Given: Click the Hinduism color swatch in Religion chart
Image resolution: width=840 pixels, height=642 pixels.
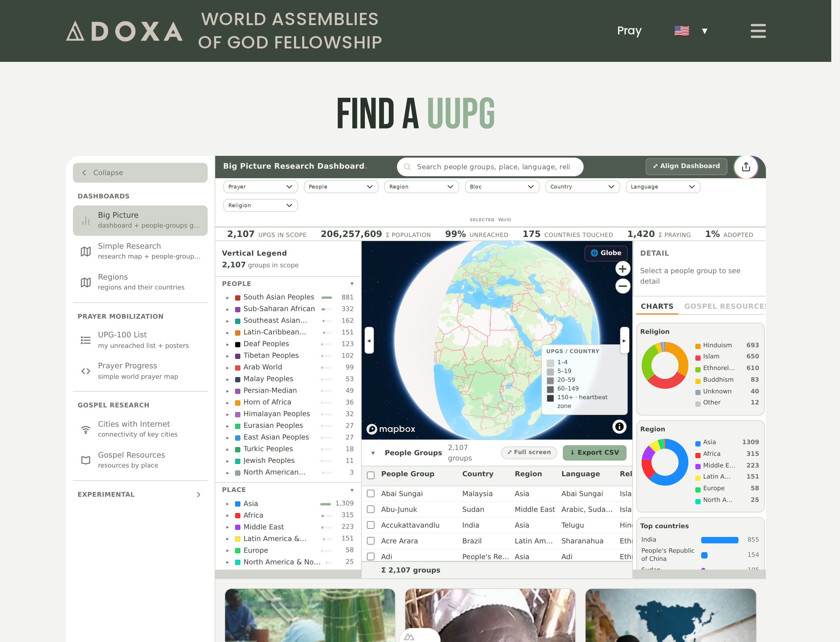Looking at the screenshot, I should click(x=697, y=346).
